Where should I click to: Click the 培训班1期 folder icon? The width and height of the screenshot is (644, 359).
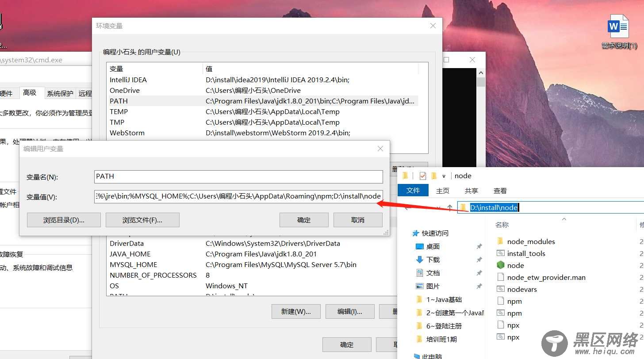coord(420,339)
